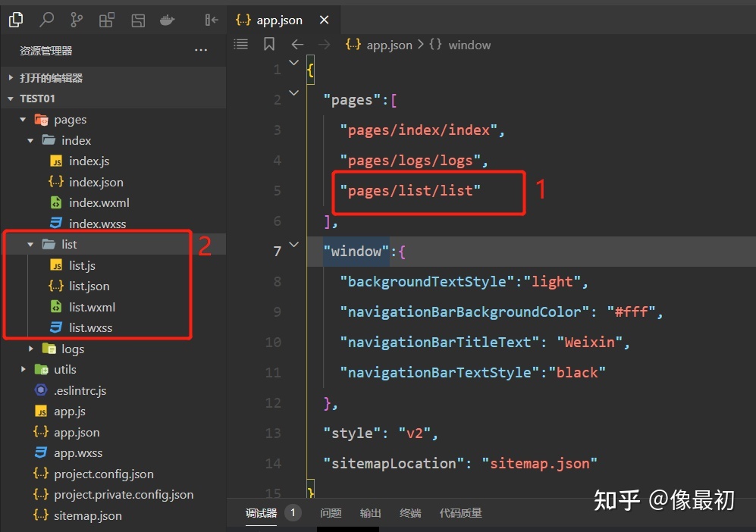Open list.wxml in the file tree
The height and width of the screenshot is (532, 756).
tap(92, 307)
